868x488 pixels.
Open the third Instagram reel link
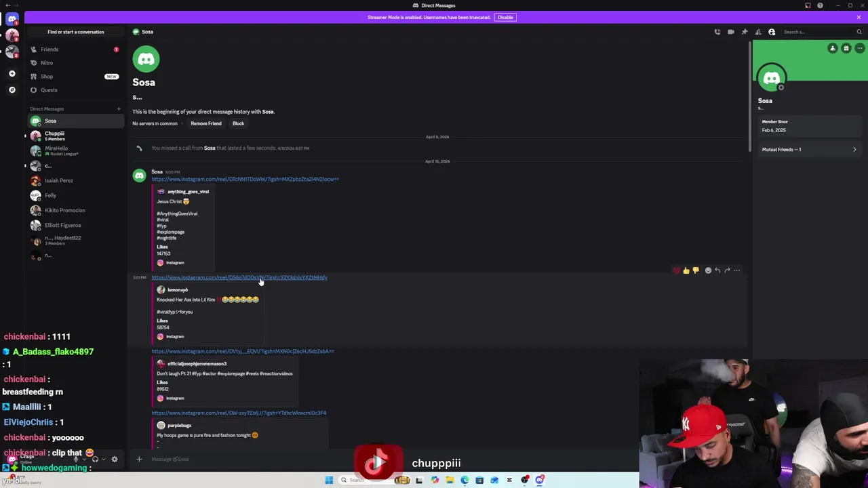tap(243, 351)
